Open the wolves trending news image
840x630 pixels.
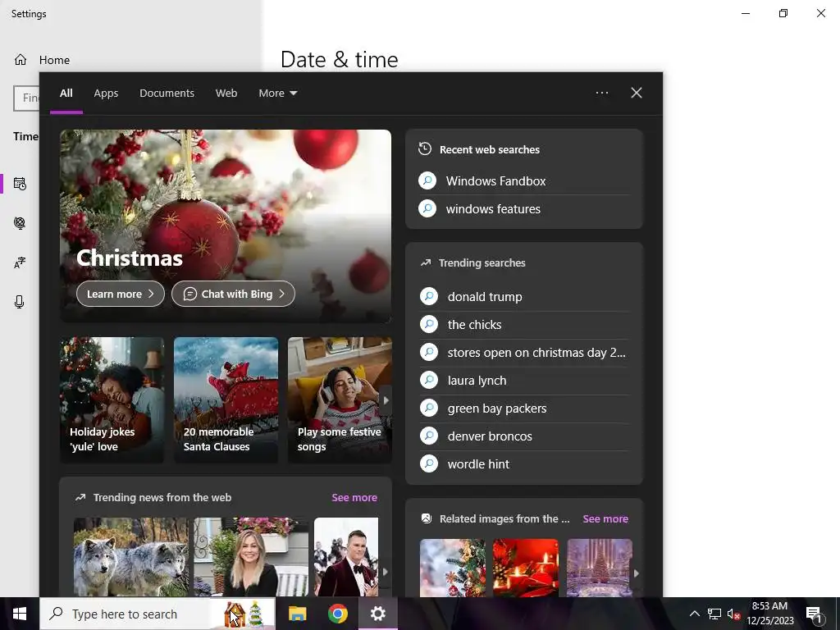pyautogui.click(x=131, y=557)
